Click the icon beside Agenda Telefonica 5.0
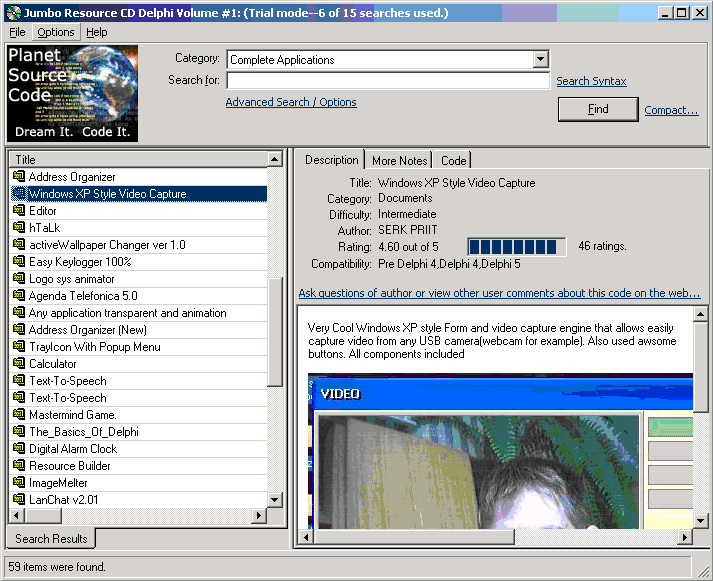Image resolution: width=713 pixels, height=581 pixels. click(19, 295)
